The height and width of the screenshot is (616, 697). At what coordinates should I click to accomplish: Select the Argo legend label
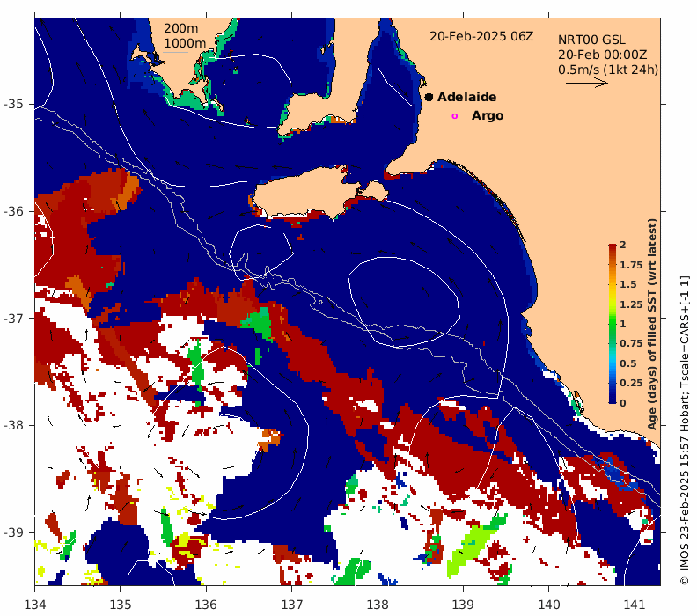coord(488,116)
